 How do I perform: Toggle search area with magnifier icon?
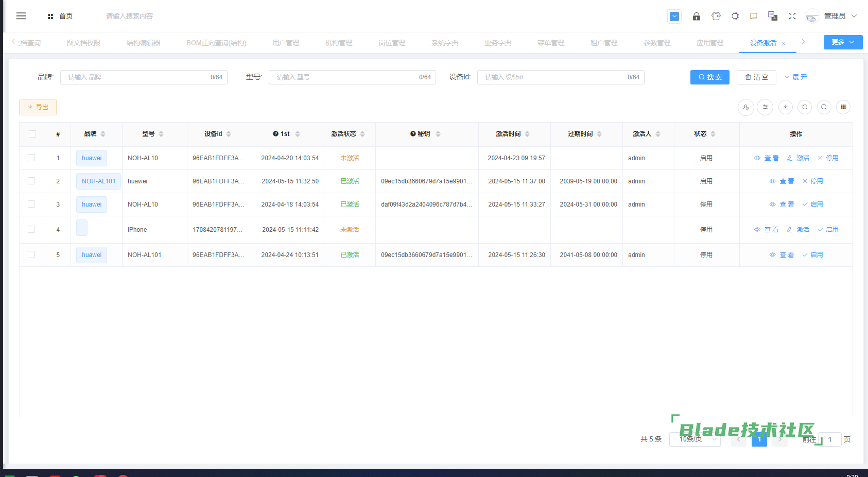(x=824, y=107)
